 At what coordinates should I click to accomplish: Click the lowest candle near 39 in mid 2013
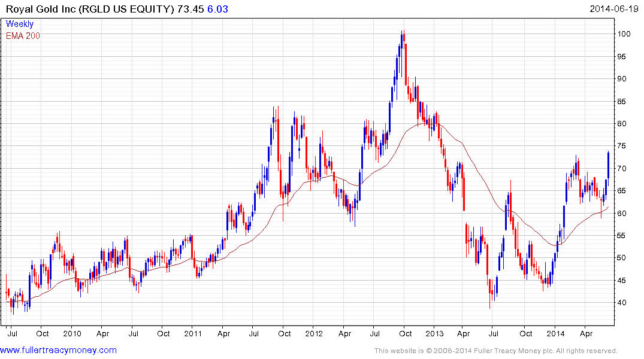tap(490, 294)
